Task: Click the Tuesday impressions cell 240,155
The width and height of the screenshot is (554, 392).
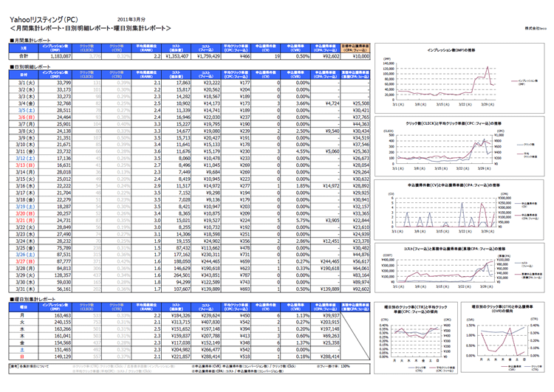Action: point(55,322)
